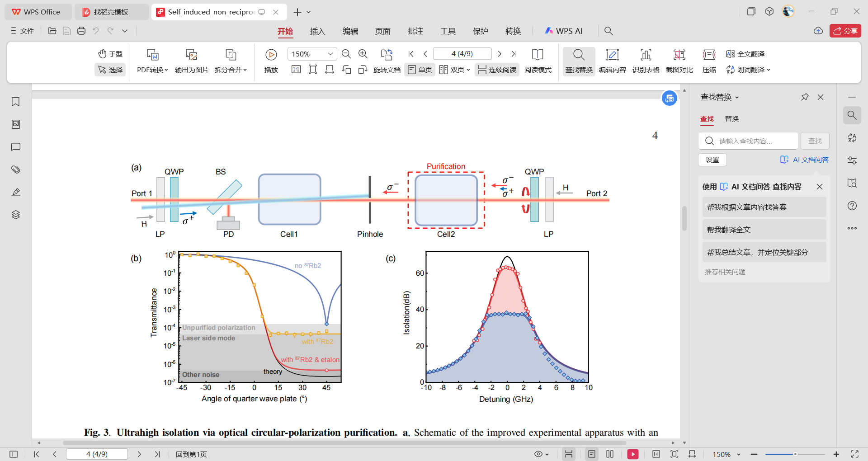Click the bookmark icon in left sidebar
Image resolution: width=868 pixels, height=461 pixels.
click(x=16, y=102)
